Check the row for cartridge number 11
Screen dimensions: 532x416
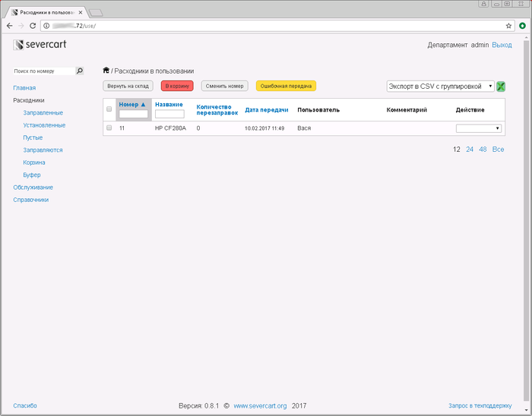pyautogui.click(x=109, y=128)
